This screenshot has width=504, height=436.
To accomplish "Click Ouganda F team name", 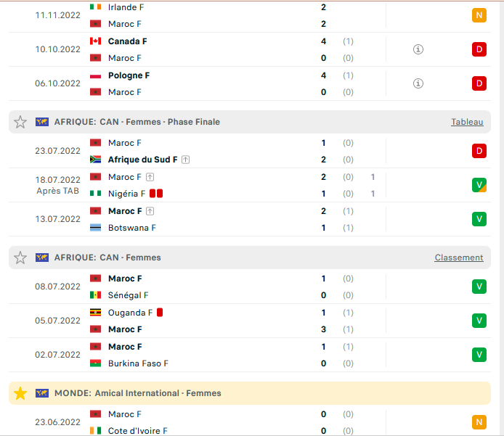I will pyautogui.click(x=130, y=313).
